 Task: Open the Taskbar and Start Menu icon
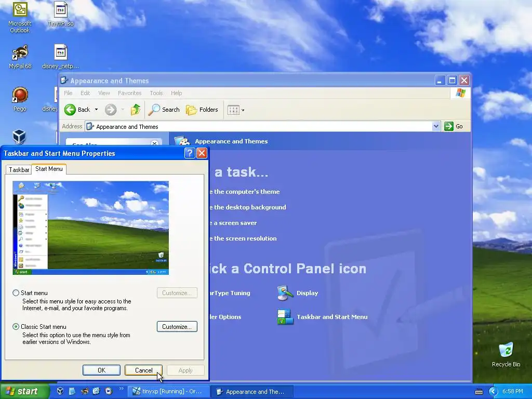coord(285,317)
